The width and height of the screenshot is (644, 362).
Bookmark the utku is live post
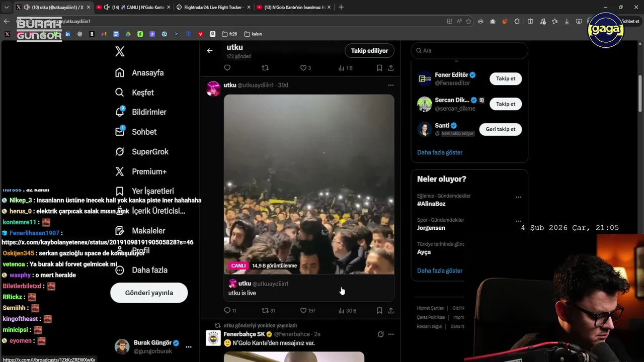point(379,311)
